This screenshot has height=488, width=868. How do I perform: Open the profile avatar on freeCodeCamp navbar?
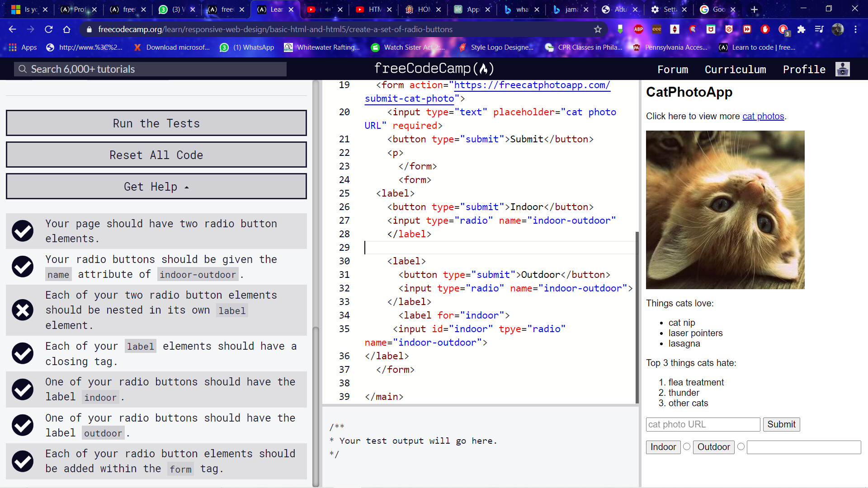(x=842, y=69)
